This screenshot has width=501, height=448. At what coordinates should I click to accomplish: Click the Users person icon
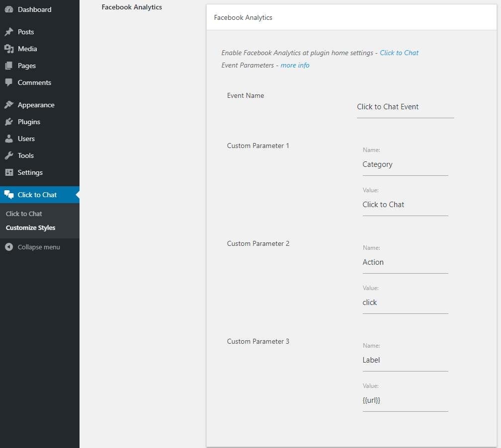[9, 139]
